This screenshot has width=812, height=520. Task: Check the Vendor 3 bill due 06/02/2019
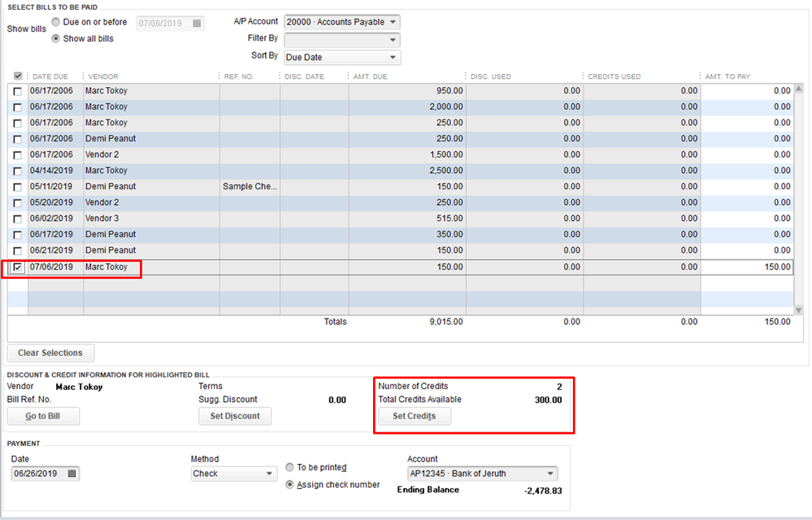tap(18, 219)
